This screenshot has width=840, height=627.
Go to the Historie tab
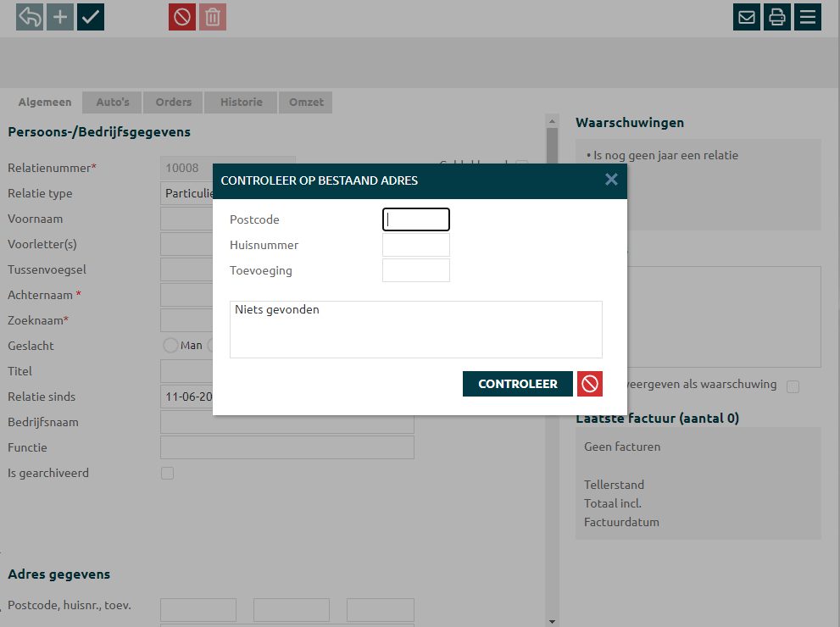coord(242,103)
